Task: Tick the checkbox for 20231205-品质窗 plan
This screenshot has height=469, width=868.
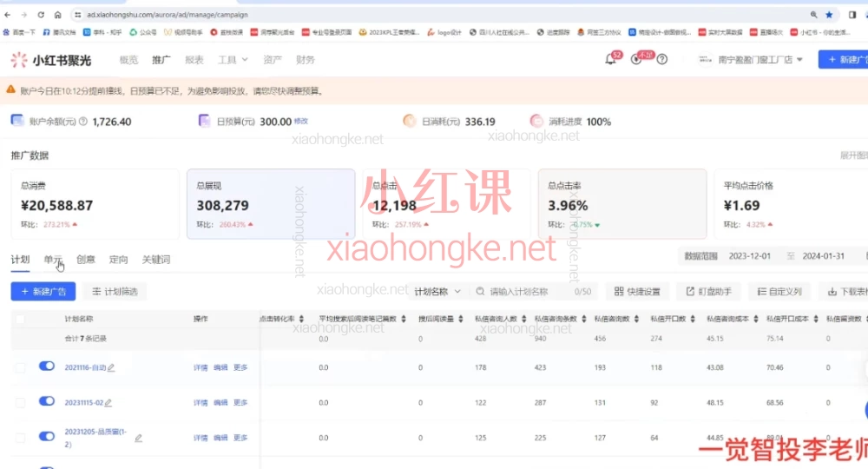Action: click(x=20, y=438)
